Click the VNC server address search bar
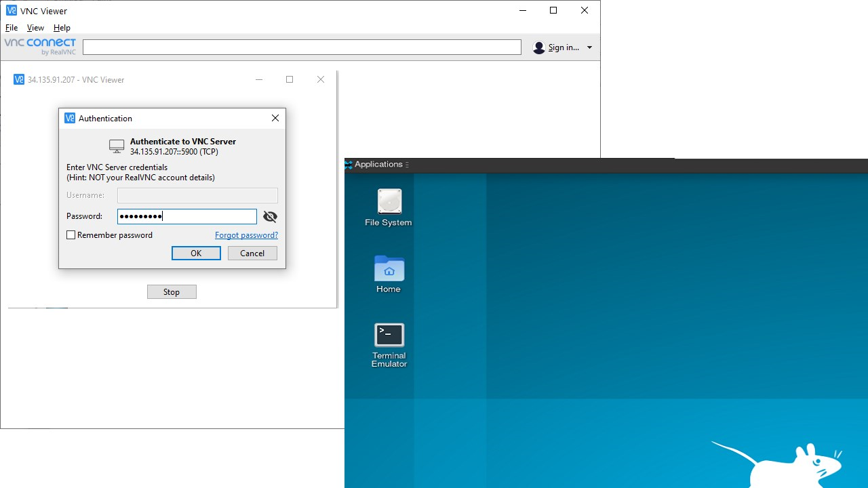Viewport: 868px width, 488px height. 302,47
